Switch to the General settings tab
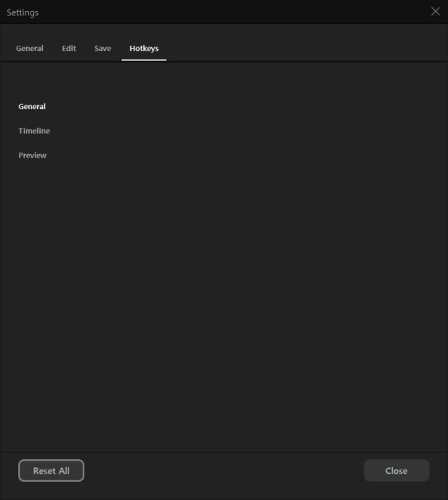This screenshot has width=448, height=500. [30, 49]
